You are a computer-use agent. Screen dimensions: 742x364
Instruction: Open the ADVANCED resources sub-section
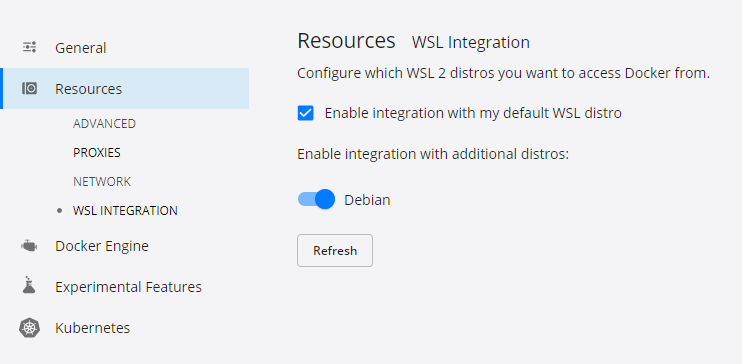point(105,124)
